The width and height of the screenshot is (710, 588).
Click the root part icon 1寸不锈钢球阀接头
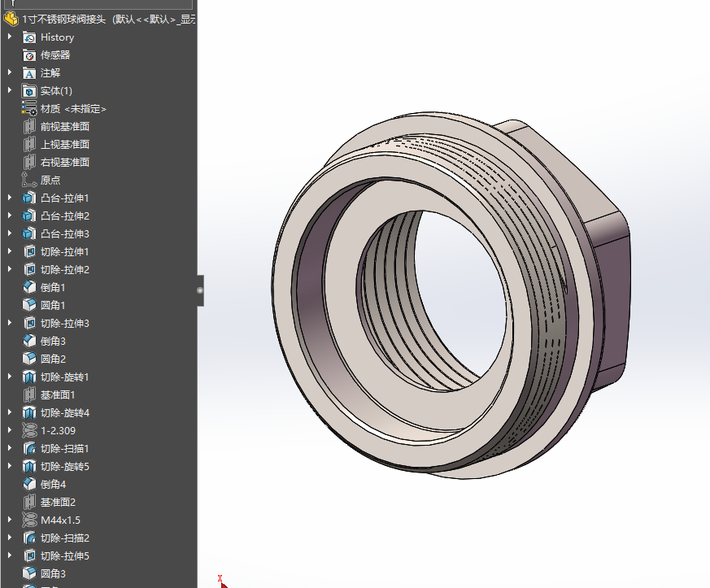pyautogui.click(x=11, y=20)
